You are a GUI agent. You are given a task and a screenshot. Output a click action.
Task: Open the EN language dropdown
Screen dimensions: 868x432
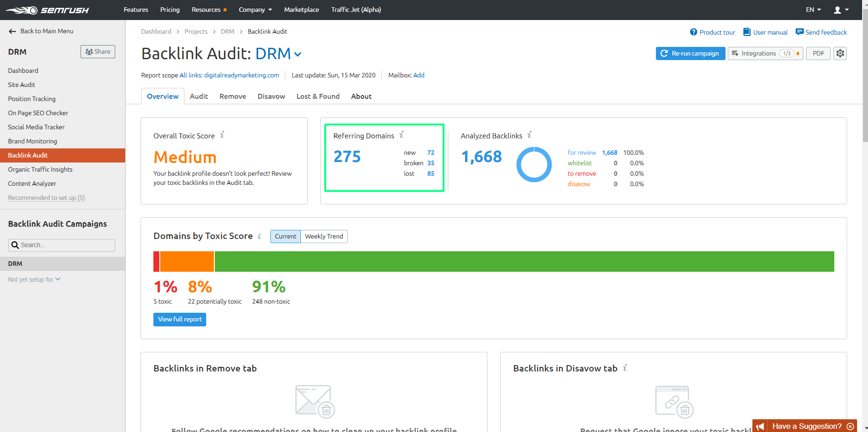pos(813,10)
